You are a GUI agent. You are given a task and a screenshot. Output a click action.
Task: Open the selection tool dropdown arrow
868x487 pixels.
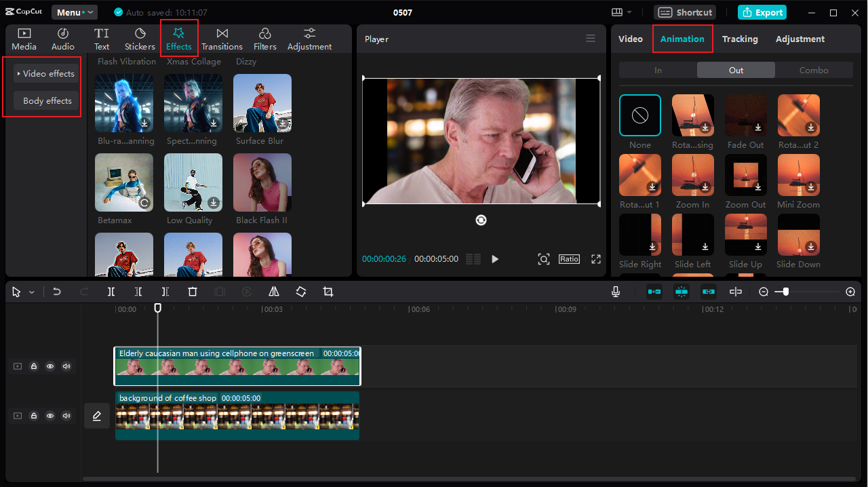[31, 292]
